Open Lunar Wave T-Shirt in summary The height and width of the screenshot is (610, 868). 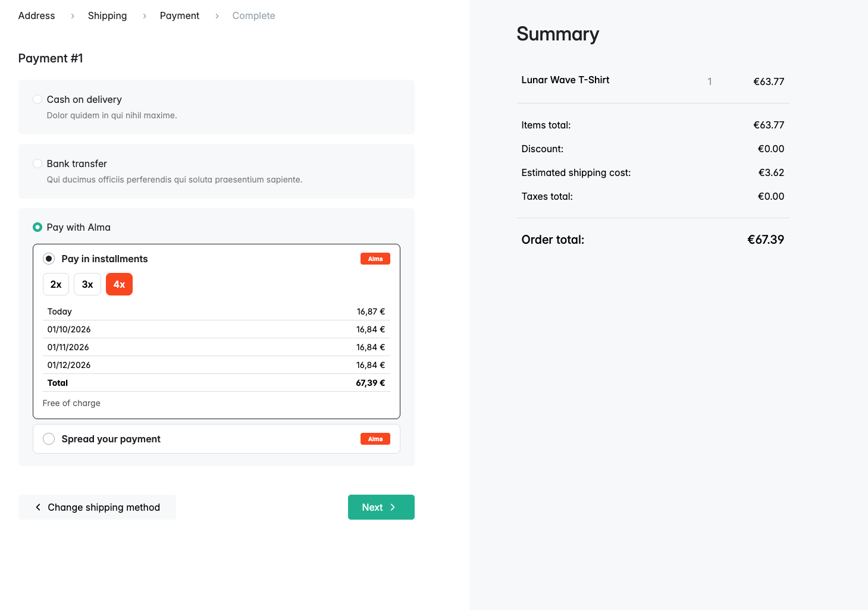(565, 80)
